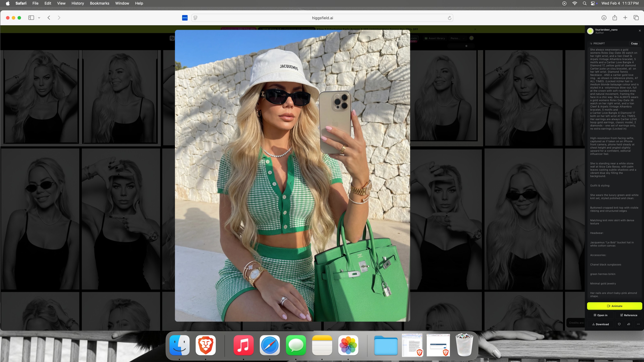Use the image as a Reference
This screenshot has height=362, width=644.
[629, 315]
